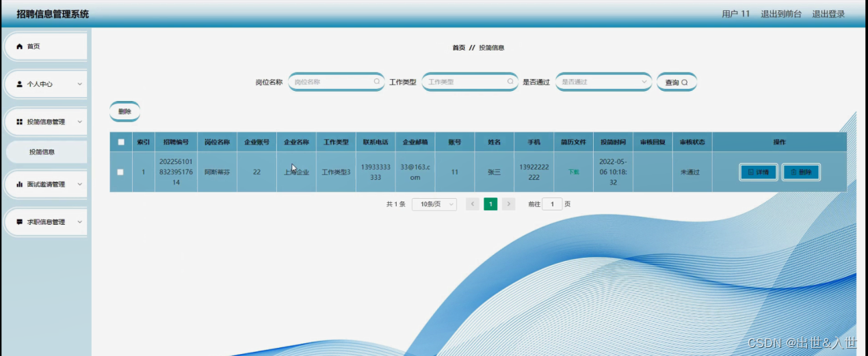
Task: Click the 2022-05-06 10:18:32 cell
Action: (613, 172)
